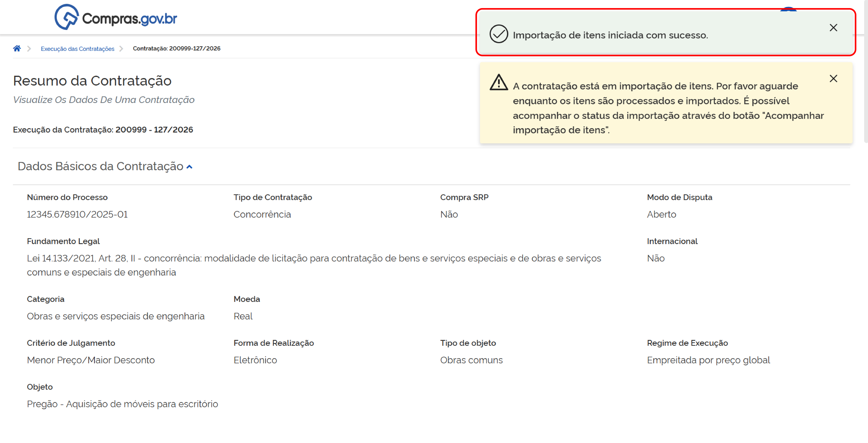Viewport: 868px width, 443px height.
Task: Click the Fundamento Legal law text
Action: (314, 265)
